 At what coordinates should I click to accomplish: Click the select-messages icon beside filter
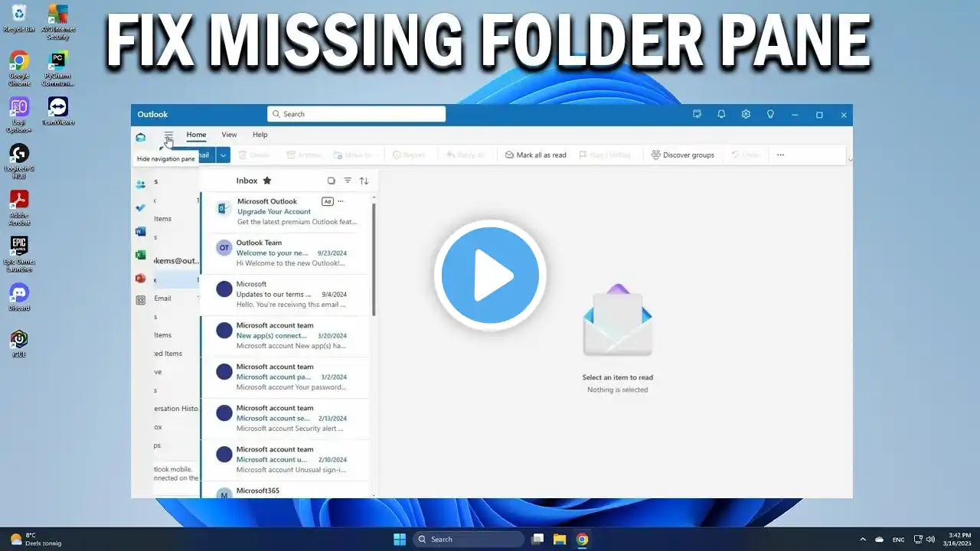coord(332,181)
